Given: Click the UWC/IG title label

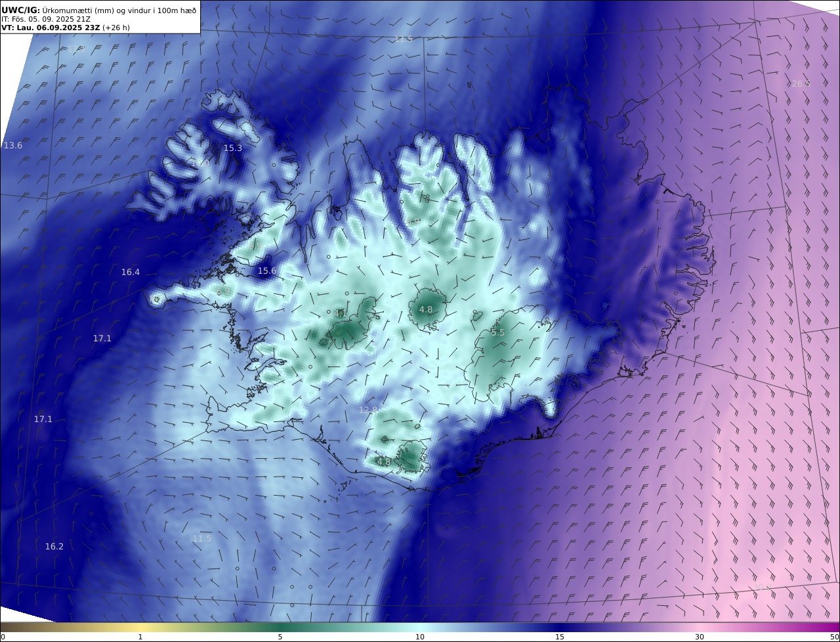Looking at the screenshot, I should pos(21,10).
